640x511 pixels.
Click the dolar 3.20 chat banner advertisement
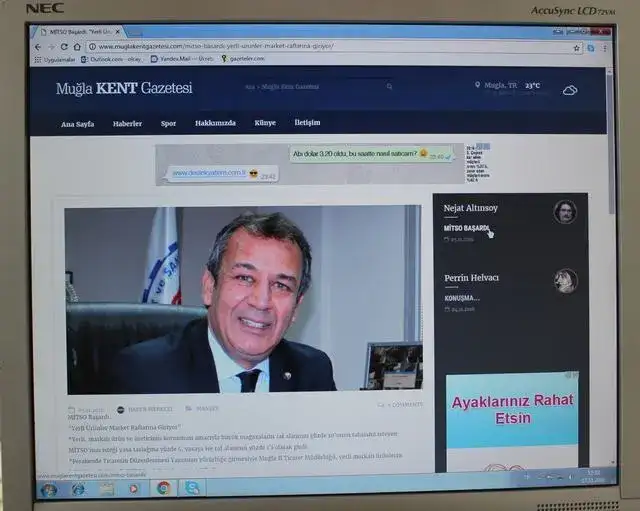coord(310,164)
